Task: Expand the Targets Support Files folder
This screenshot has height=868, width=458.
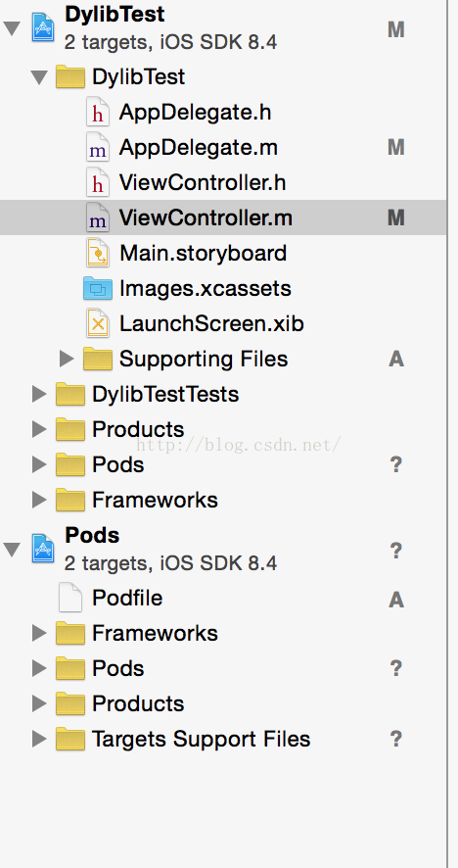Action: [39, 739]
